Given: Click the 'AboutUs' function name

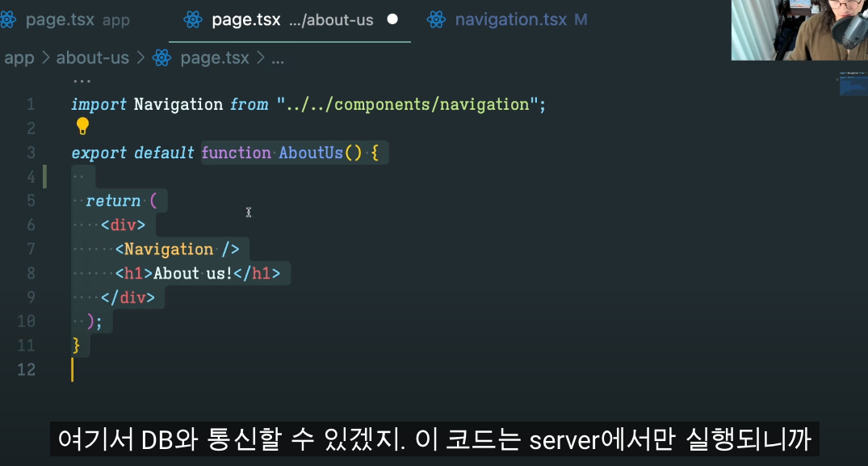Looking at the screenshot, I should click(x=311, y=153).
